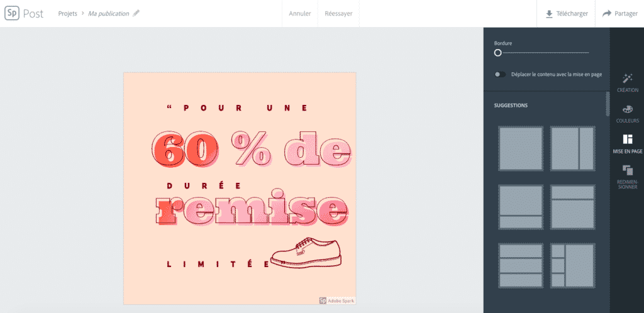This screenshot has width=644, height=313.
Task: Click the pencil icon to rename publication
Action: point(136,13)
